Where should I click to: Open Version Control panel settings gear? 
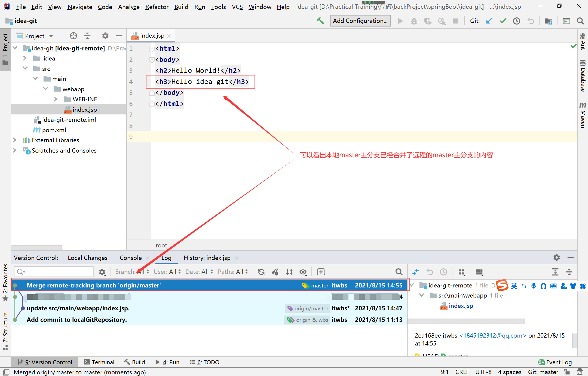(556, 257)
